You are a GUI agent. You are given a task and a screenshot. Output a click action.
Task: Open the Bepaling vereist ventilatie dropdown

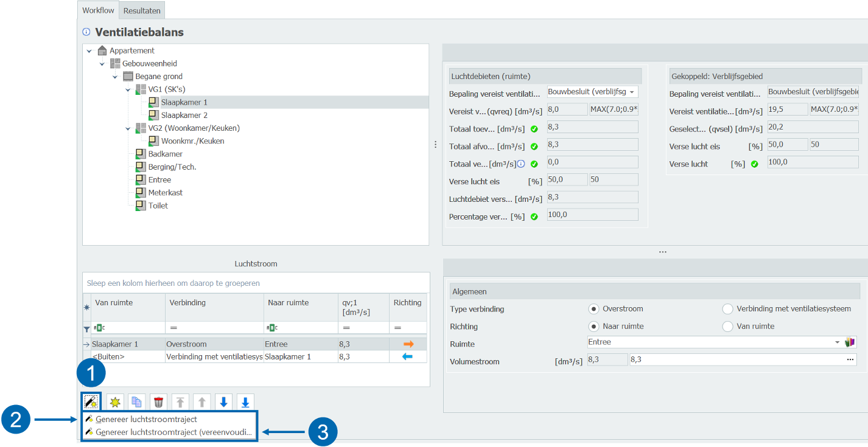coord(632,92)
